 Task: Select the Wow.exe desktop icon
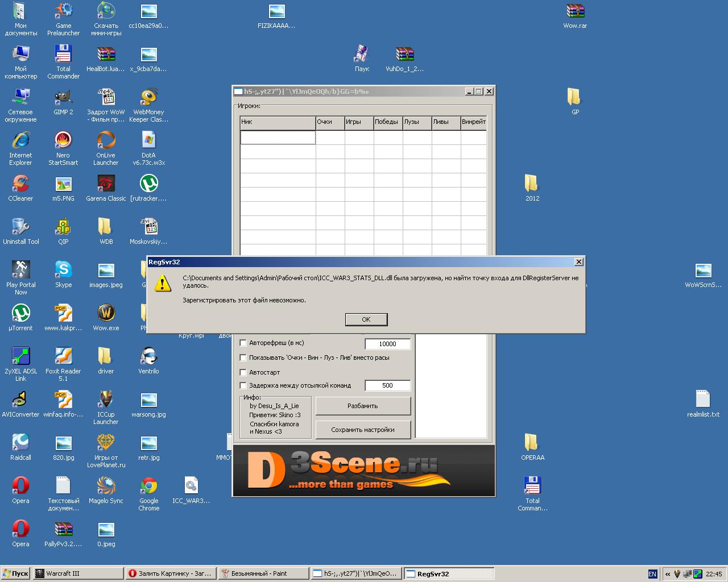tap(106, 318)
